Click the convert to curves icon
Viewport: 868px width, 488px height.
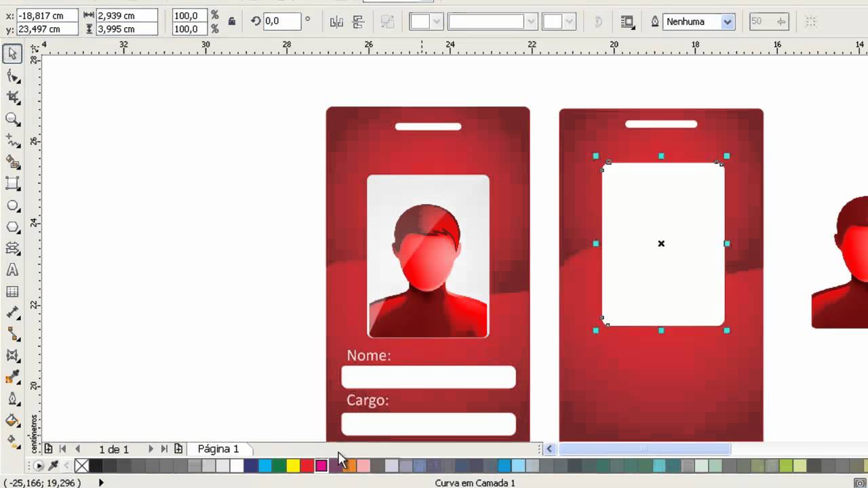[598, 22]
